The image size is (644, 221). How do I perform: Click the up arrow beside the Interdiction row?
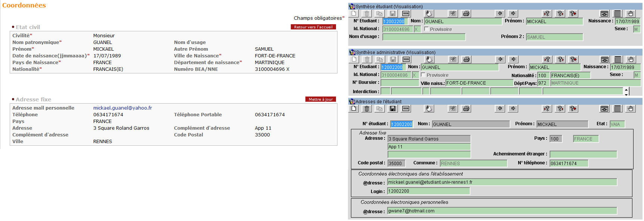coord(626,89)
